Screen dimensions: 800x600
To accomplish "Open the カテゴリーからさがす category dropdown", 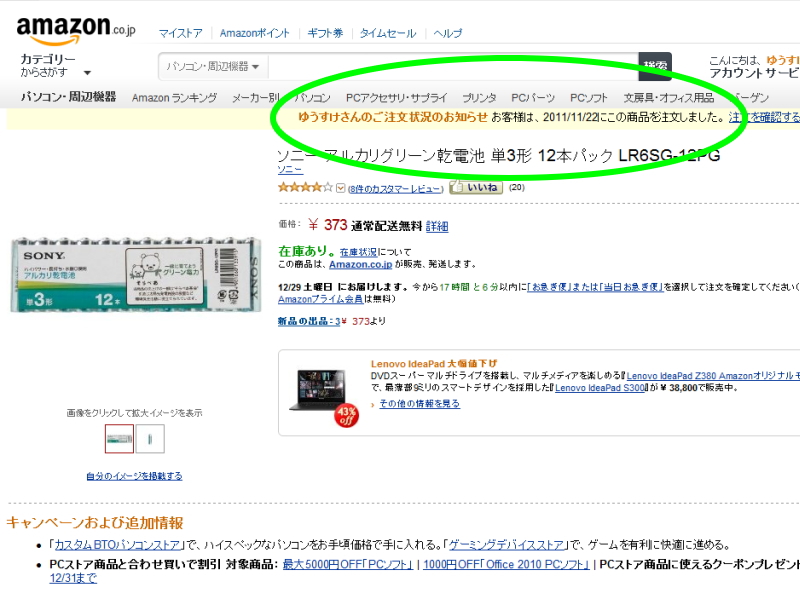I will point(55,66).
